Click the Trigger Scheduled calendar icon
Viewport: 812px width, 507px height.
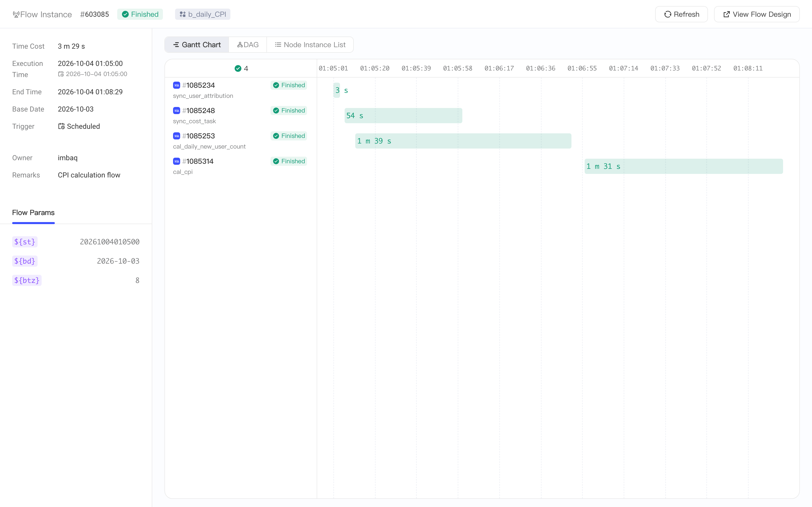click(x=61, y=126)
